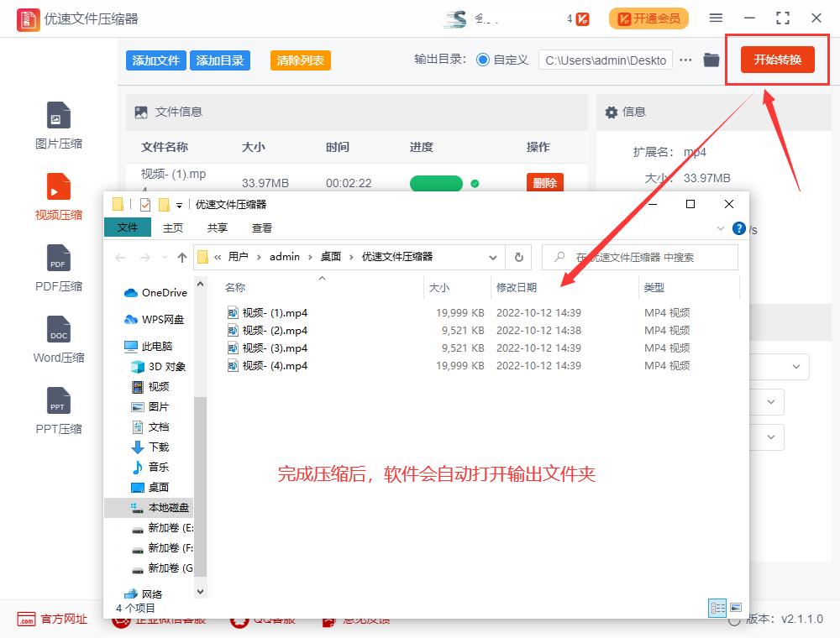Switch to the 共享 tab in Explorer
Screen dimensions: 840x638
click(217, 227)
